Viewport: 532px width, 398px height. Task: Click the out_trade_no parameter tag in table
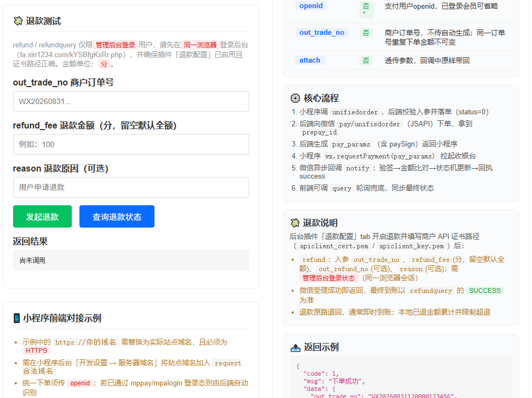click(x=321, y=33)
